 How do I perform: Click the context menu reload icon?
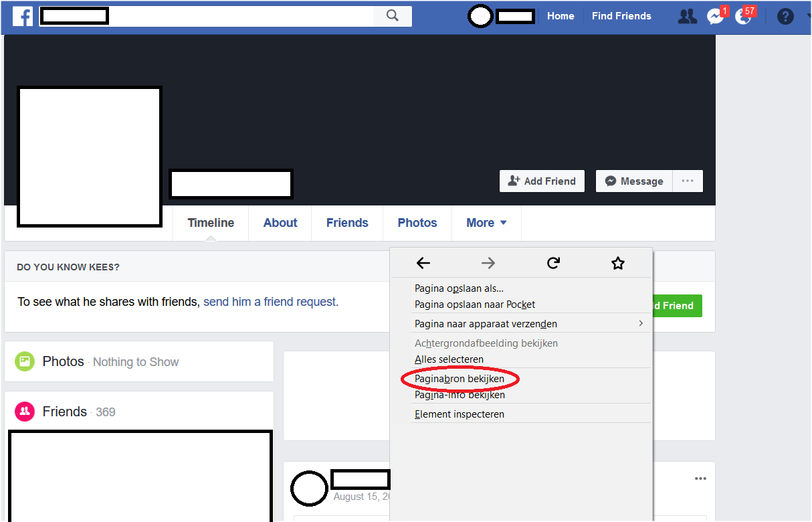click(553, 263)
